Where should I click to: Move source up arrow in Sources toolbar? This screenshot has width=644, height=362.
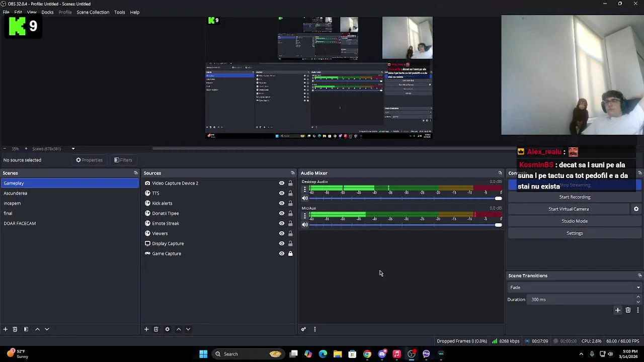click(x=179, y=329)
